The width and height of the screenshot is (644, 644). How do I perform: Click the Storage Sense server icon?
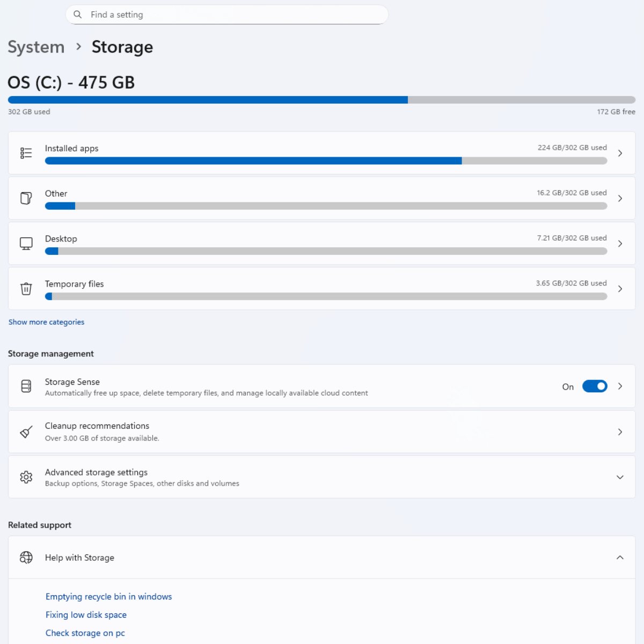pos(26,386)
